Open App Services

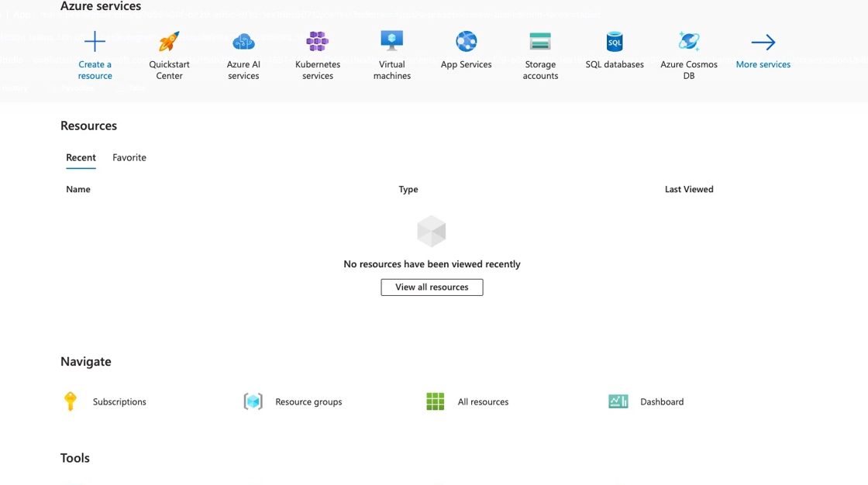coord(466,46)
